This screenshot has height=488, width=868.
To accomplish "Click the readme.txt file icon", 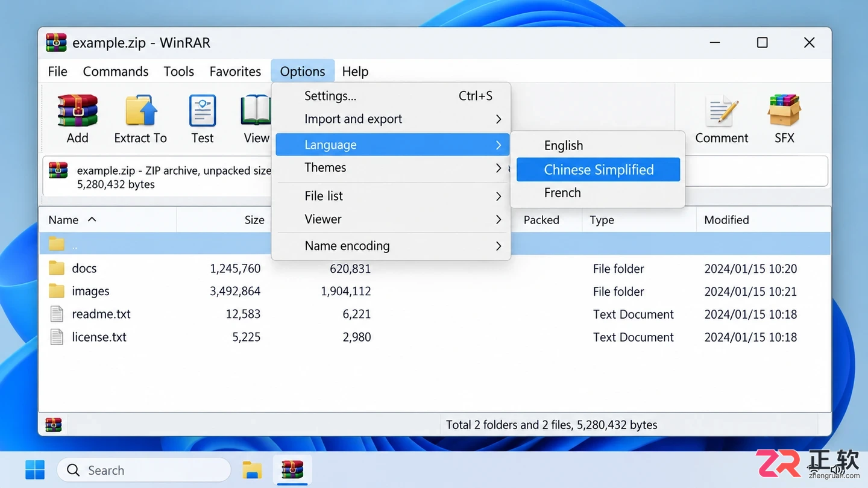I will point(57,314).
